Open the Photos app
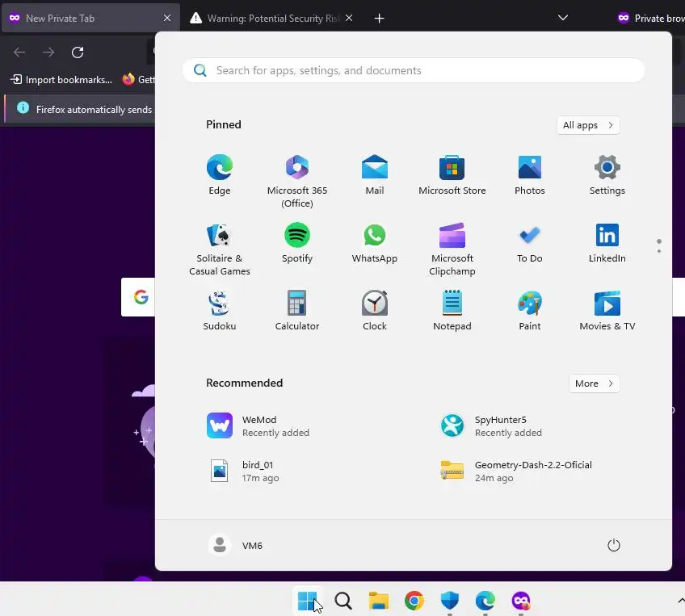This screenshot has width=685, height=616. coord(529,174)
